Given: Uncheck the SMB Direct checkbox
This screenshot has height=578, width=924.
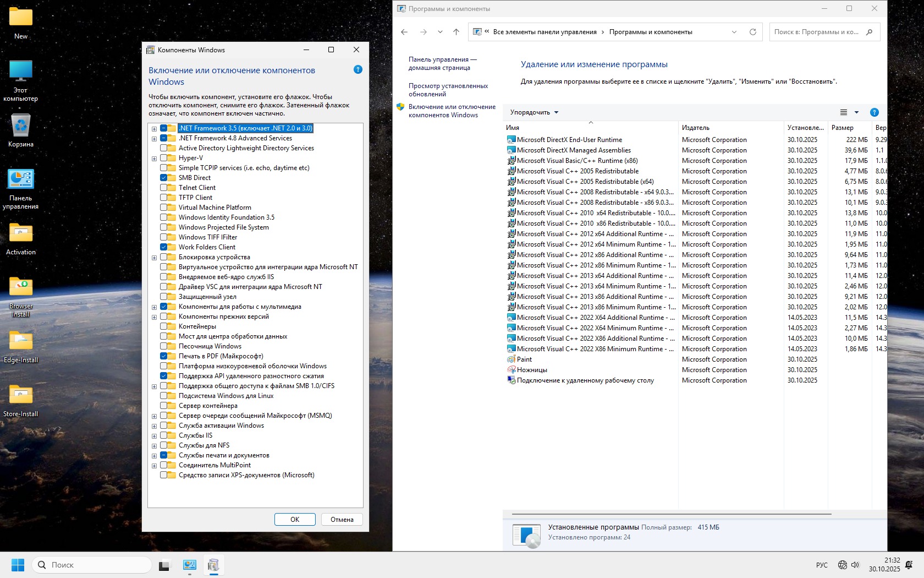Looking at the screenshot, I should click(164, 178).
